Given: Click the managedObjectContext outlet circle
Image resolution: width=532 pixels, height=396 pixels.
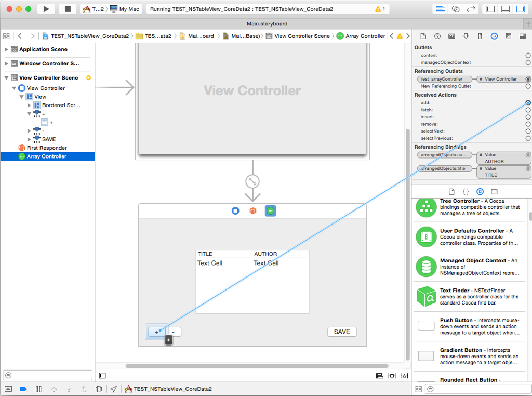Looking at the screenshot, I should click(x=528, y=62).
